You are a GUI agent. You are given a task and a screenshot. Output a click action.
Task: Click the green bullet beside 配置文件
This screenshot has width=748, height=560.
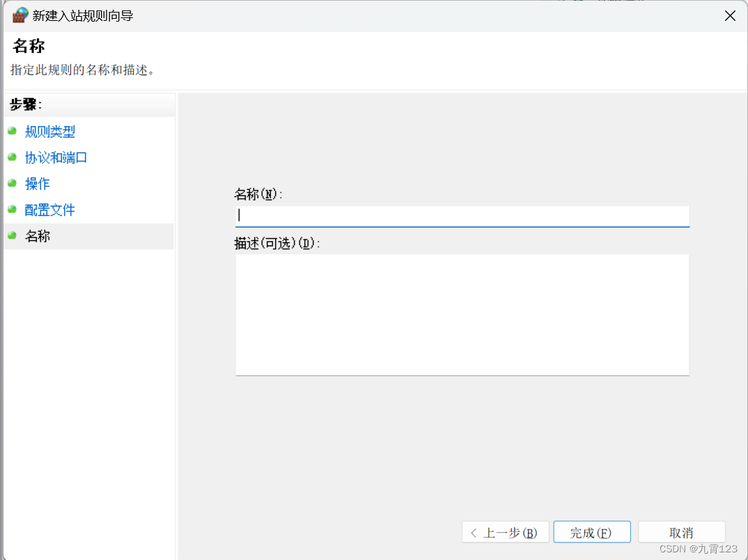coord(13,210)
